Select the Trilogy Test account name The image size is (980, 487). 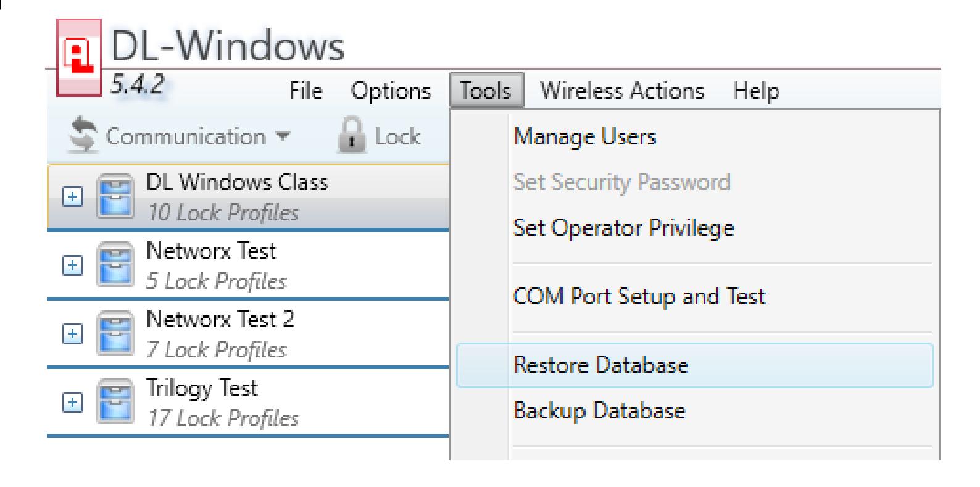(x=202, y=388)
